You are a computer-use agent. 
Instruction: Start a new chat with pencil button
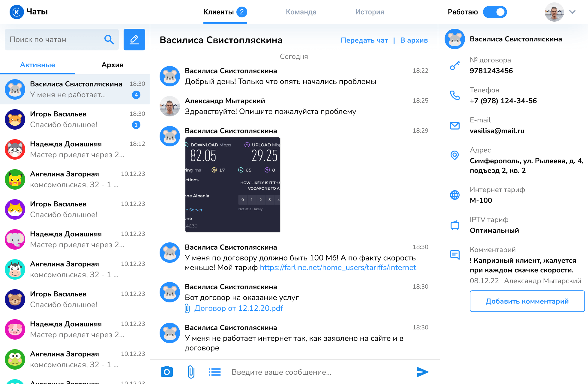pyautogui.click(x=134, y=40)
